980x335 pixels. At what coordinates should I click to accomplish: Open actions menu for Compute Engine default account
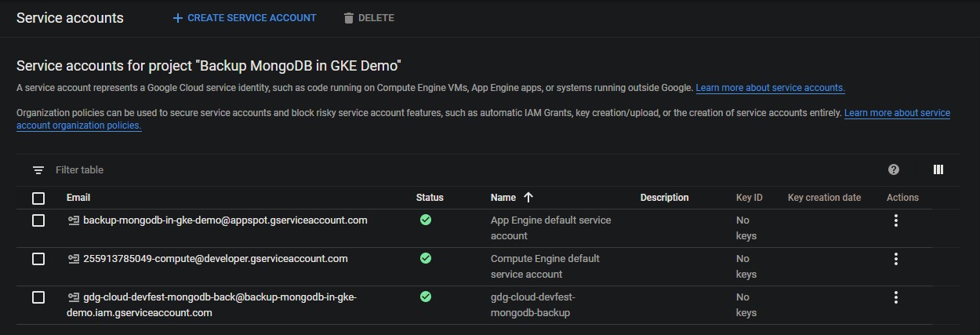point(895,259)
